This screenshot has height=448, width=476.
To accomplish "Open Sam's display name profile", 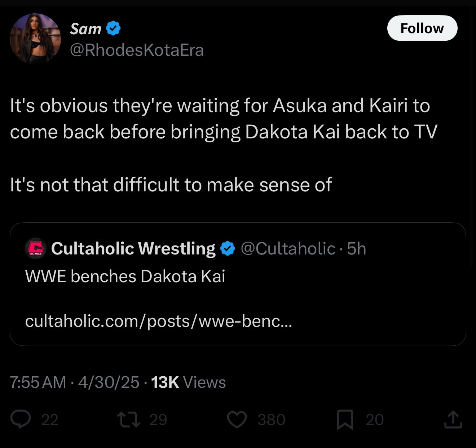I will (x=85, y=28).
